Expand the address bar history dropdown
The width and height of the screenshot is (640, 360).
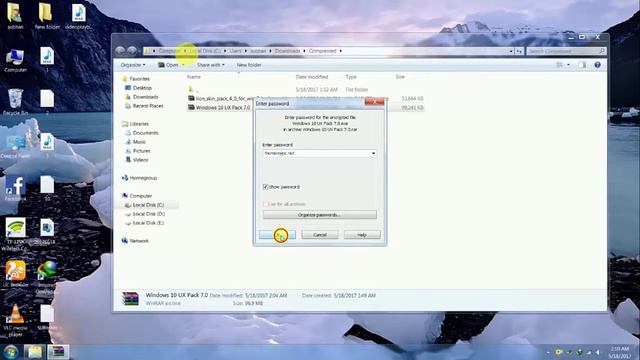pos(511,51)
